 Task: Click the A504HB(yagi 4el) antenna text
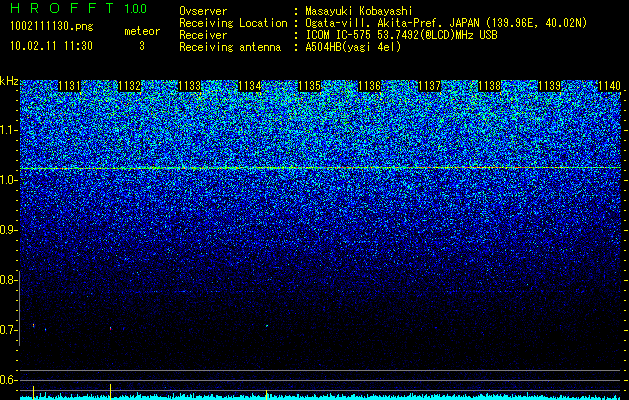click(x=353, y=47)
